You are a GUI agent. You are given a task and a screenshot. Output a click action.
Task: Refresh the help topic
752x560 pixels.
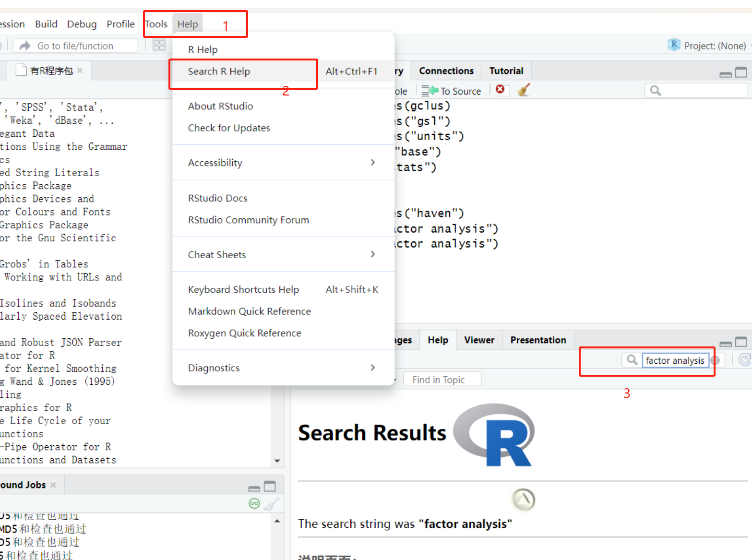[x=744, y=360]
